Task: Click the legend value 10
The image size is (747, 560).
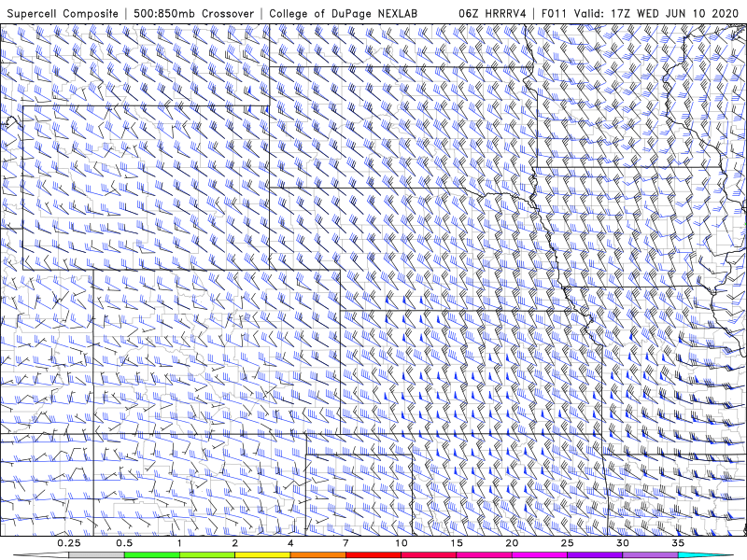Action: coord(402,543)
